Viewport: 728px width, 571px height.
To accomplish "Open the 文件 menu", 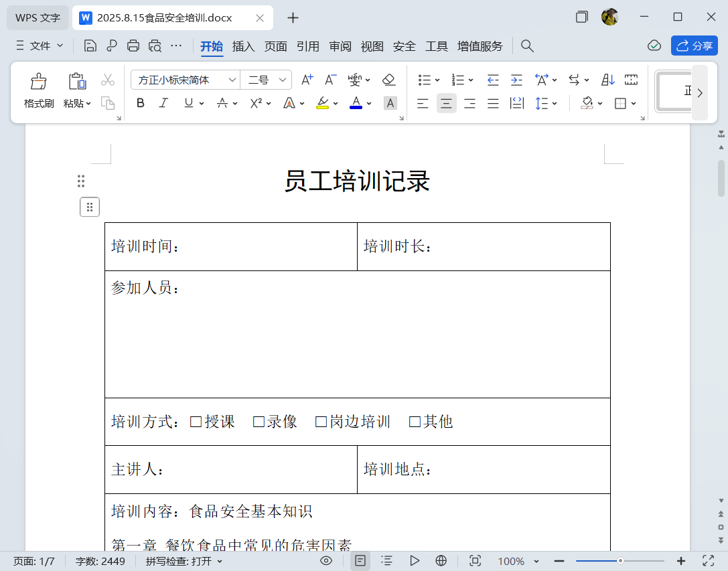I will click(x=40, y=46).
